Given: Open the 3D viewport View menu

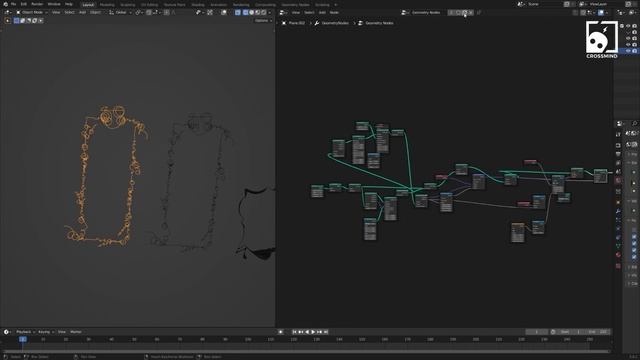Looking at the screenshot, I should tap(56, 12).
